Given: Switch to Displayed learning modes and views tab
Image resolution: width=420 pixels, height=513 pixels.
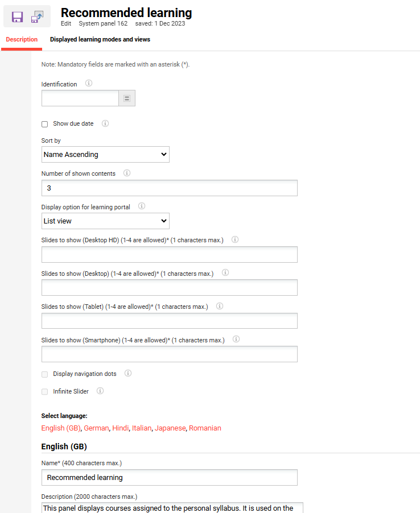Looking at the screenshot, I should (100, 40).
